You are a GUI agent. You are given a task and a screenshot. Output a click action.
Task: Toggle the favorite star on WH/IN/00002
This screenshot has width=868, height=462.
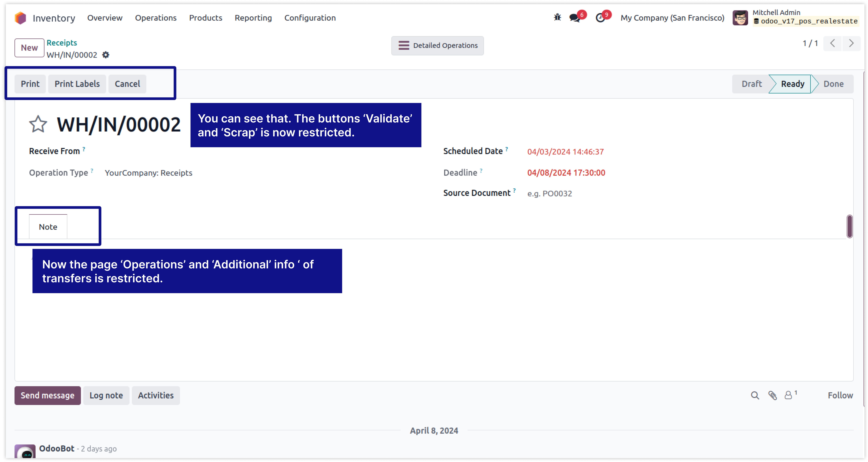coord(38,124)
